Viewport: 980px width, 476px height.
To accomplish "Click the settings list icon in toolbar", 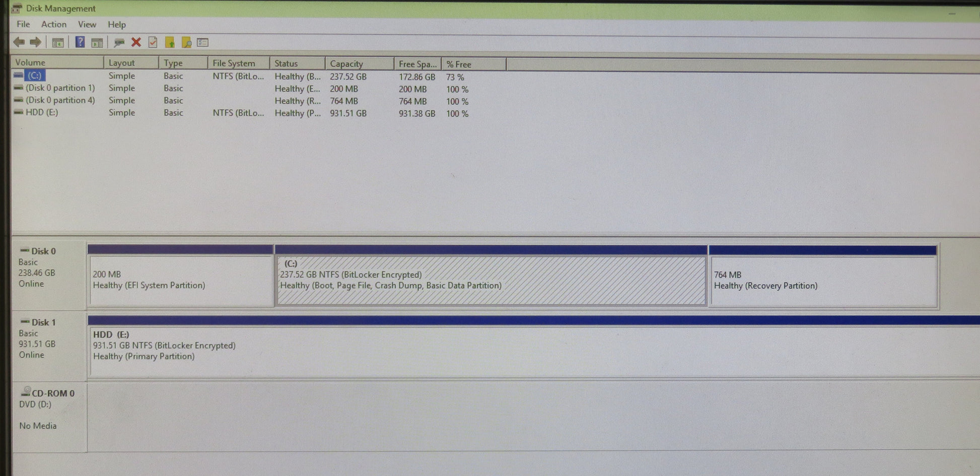I will [x=203, y=43].
